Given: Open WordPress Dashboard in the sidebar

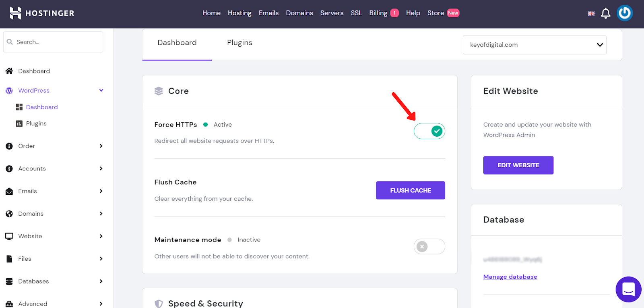Looking at the screenshot, I should 42,107.
